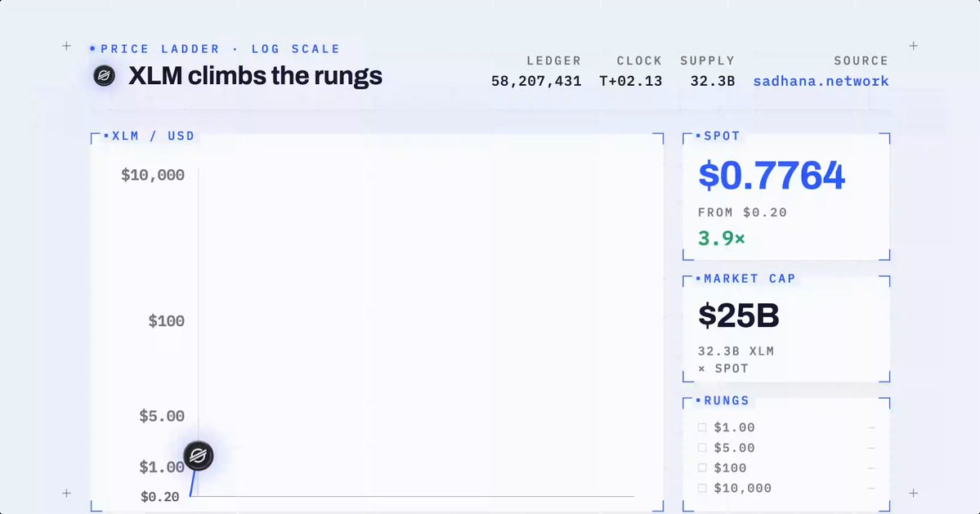Screen dimensions: 980x514
Task: Select the "XLM / USD" chart label
Action: point(153,136)
